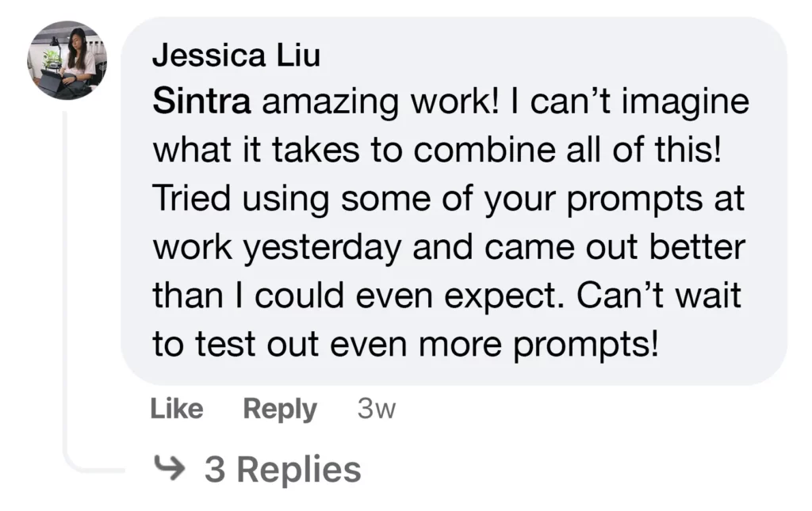The width and height of the screenshot is (812, 511).
Task: Click the words "work yesterday" in comment
Action: point(277,248)
